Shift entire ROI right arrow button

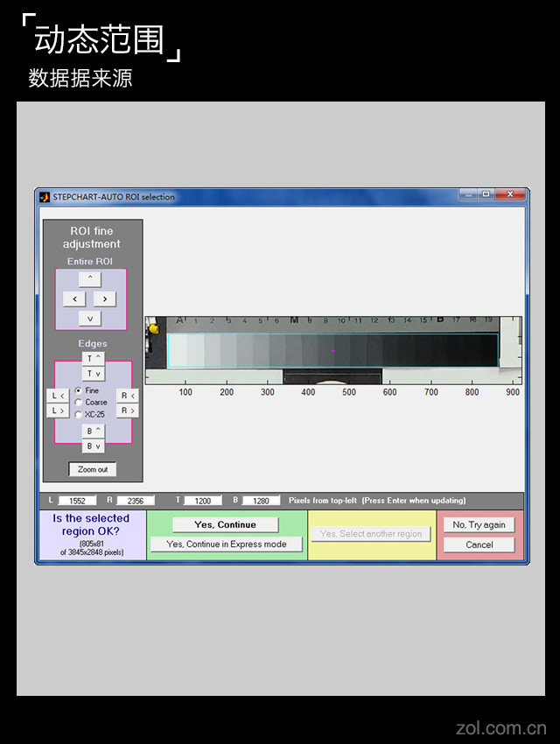click(105, 299)
